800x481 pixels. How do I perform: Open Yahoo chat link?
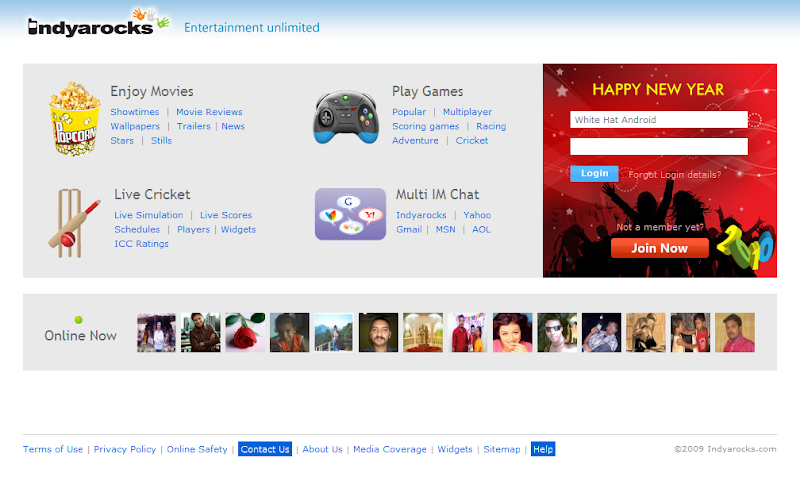tap(477, 215)
